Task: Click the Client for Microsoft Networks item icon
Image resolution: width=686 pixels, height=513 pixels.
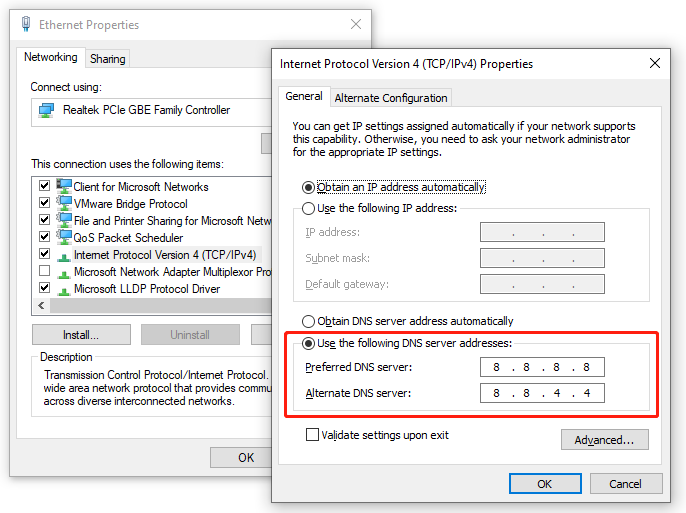Action: 64,186
